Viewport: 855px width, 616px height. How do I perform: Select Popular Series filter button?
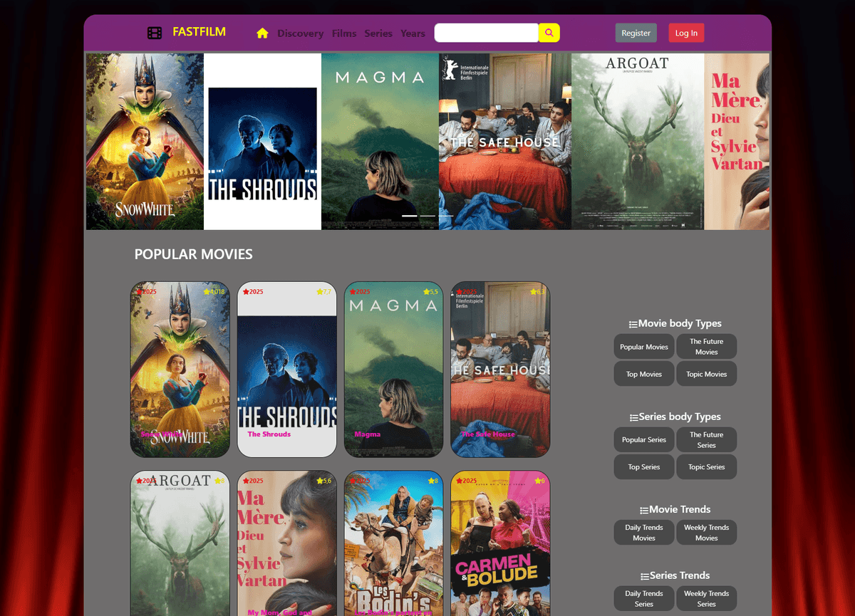coord(644,440)
